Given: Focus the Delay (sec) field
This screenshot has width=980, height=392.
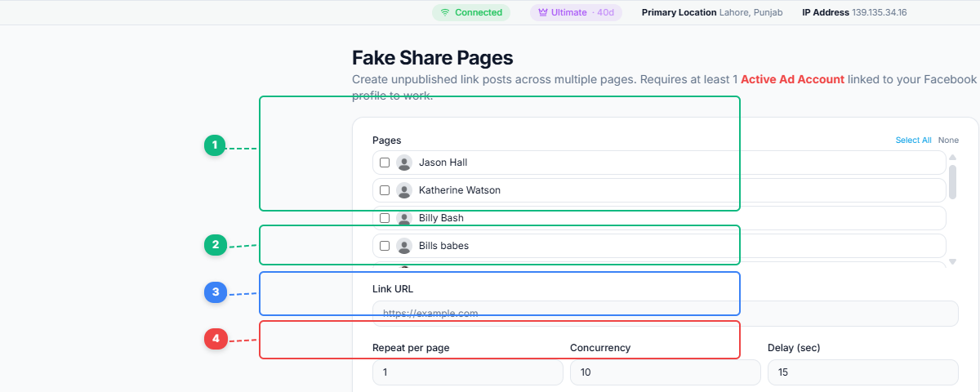Looking at the screenshot, I should click(862, 372).
